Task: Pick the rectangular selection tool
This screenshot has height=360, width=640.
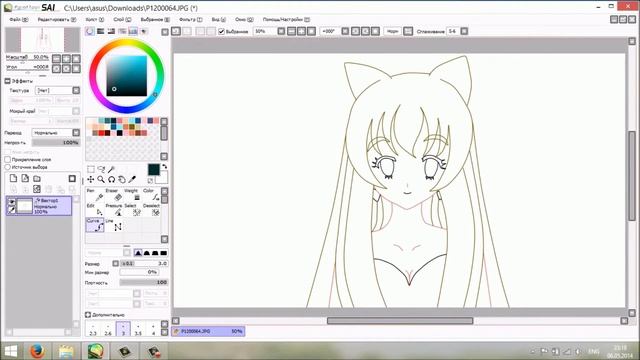Action: [91, 169]
